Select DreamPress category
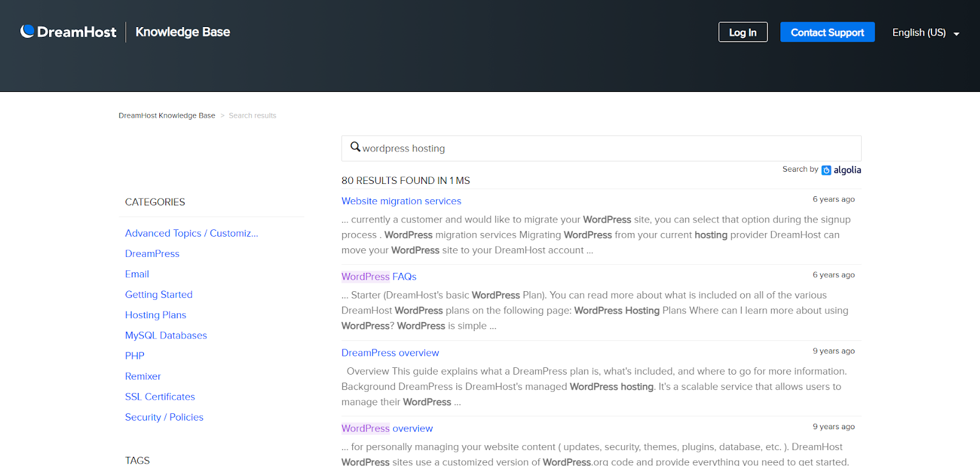 coord(152,253)
